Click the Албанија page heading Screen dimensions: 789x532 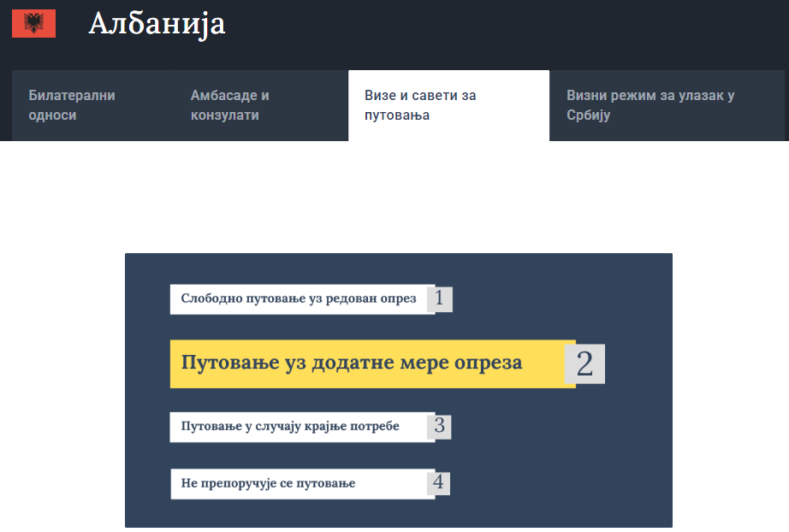pos(157,24)
